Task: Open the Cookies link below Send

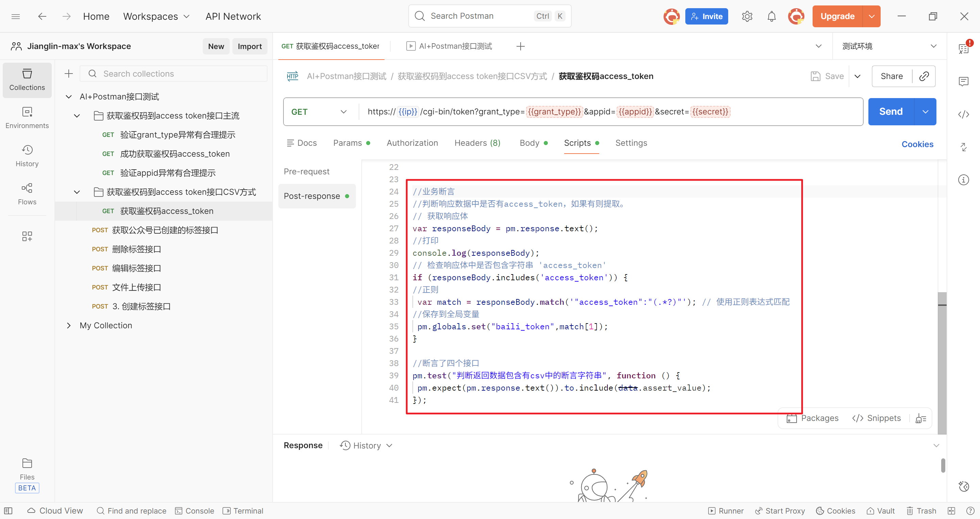Action: 917,144
